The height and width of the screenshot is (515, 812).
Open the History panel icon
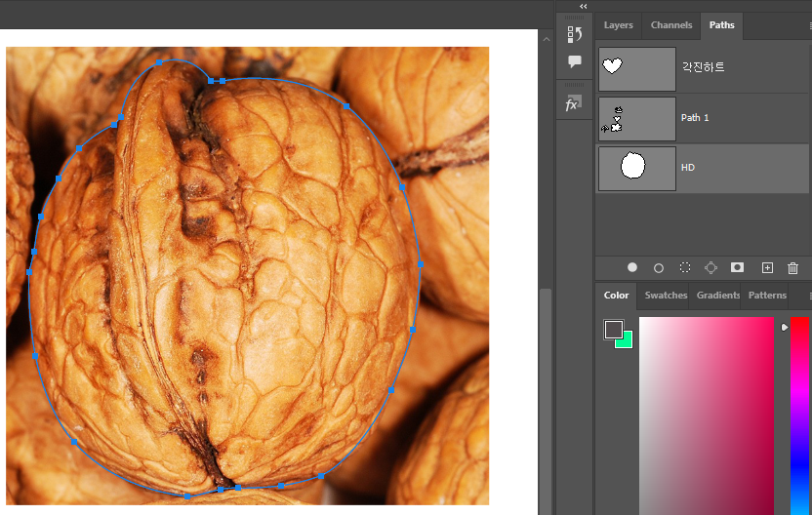[x=574, y=35]
